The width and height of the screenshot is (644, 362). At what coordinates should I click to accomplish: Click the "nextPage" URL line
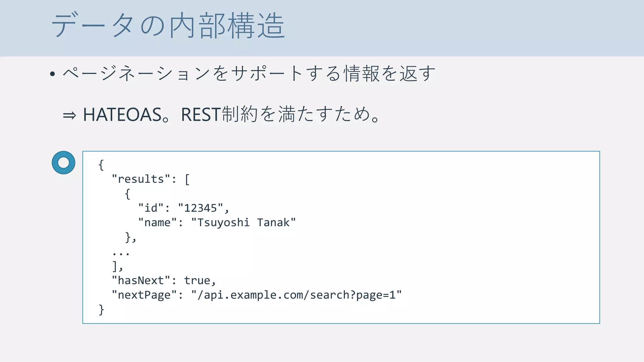(257, 295)
